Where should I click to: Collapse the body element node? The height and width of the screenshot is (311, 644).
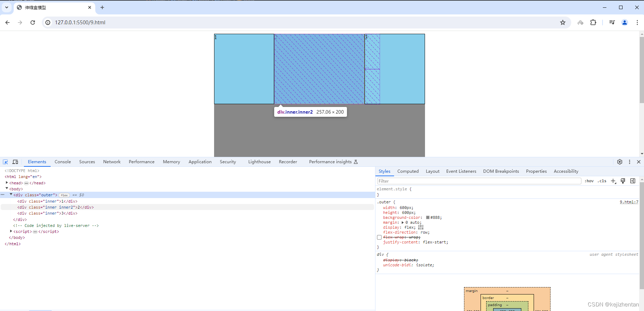tap(7, 189)
